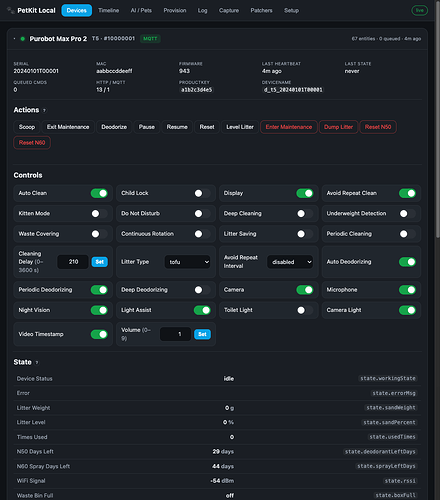Set the Cleaning Delay value
The image size is (440, 500).
(x=100, y=262)
